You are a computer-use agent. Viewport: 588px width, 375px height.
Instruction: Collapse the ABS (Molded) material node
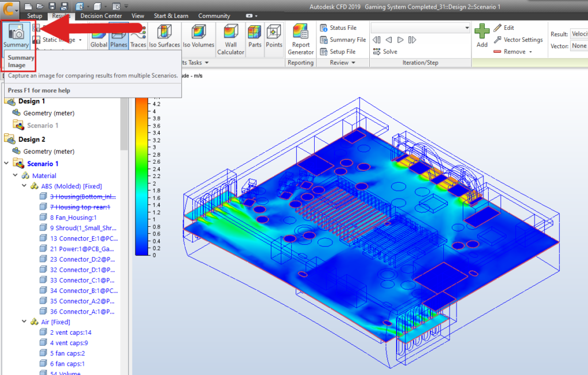pyautogui.click(x=24, y=185)
